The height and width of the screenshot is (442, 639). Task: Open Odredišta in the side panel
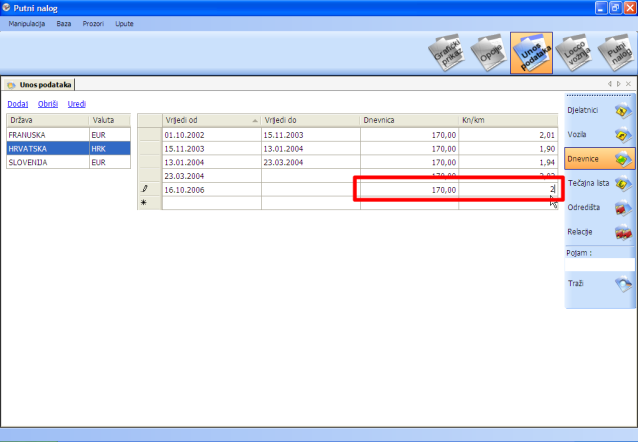point(599,207)
